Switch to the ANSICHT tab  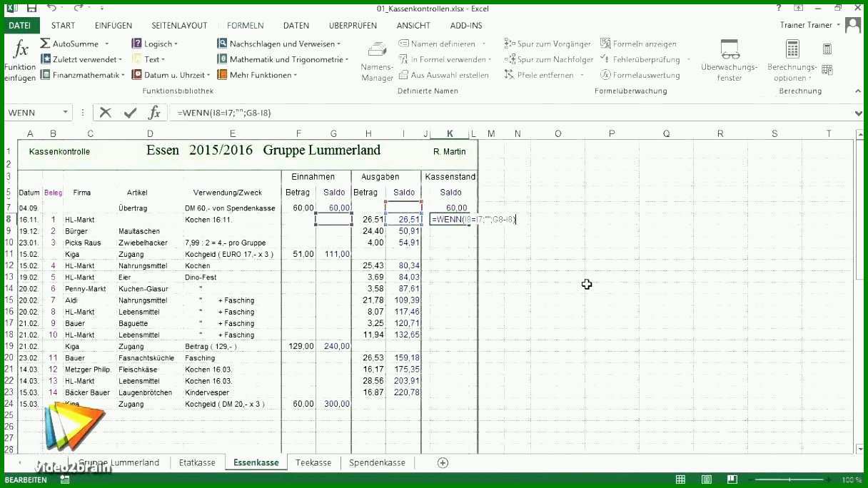413,26
